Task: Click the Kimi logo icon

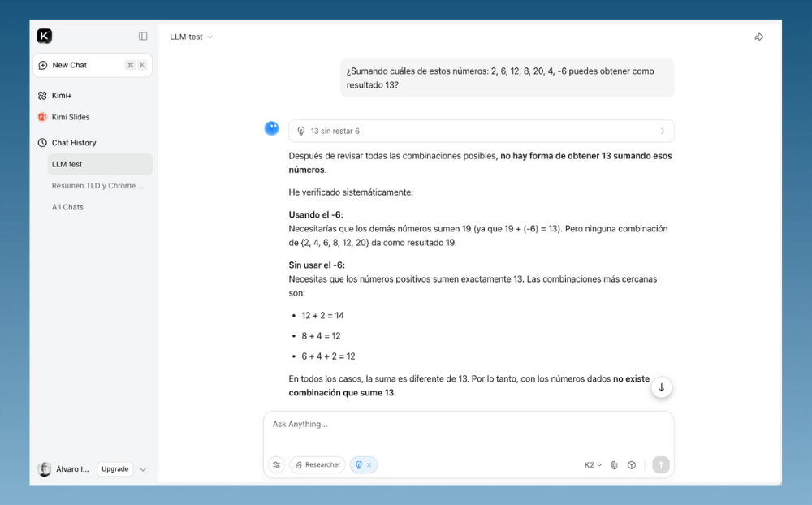Action: [x=44, y=36]
